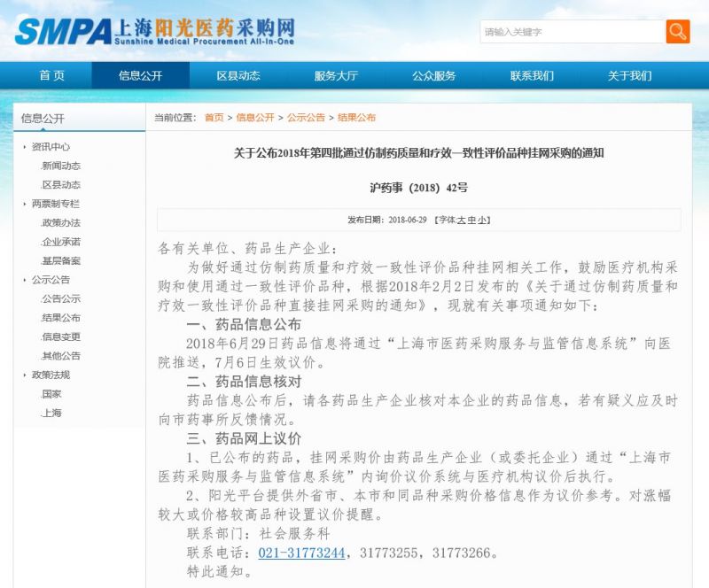Select 结果公布 in the sidebar list

click(x=60, y=318)
